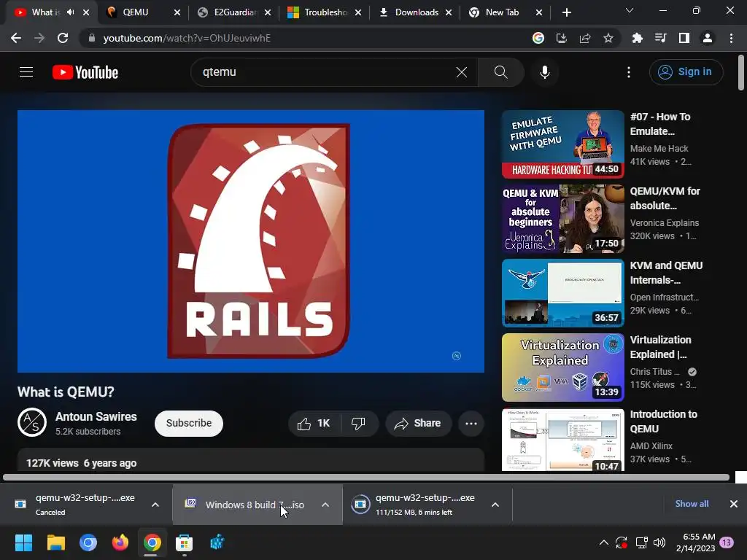Click the address bar URL
The width and height of the screenshot is (747, 560).
click(x=187, y=38)
